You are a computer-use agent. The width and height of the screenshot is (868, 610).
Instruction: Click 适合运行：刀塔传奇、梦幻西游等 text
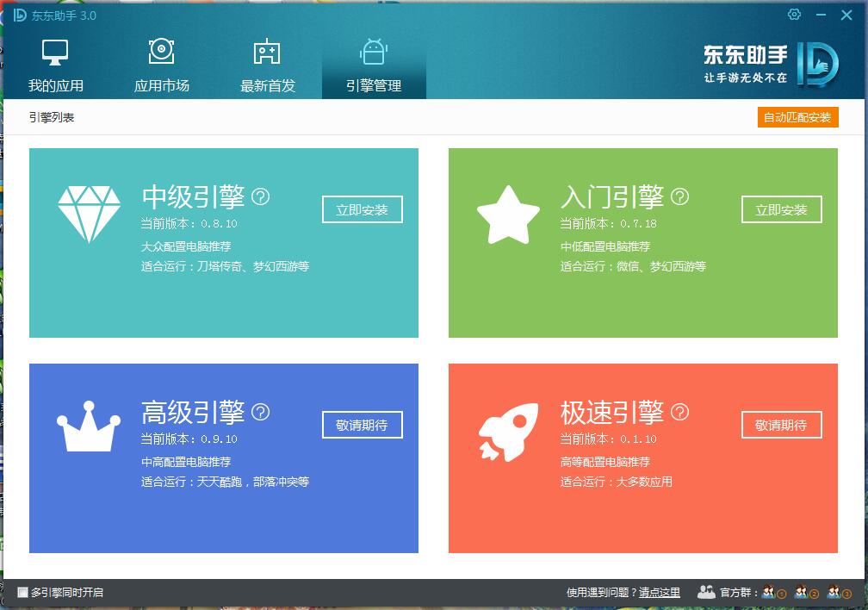[225, 266]
